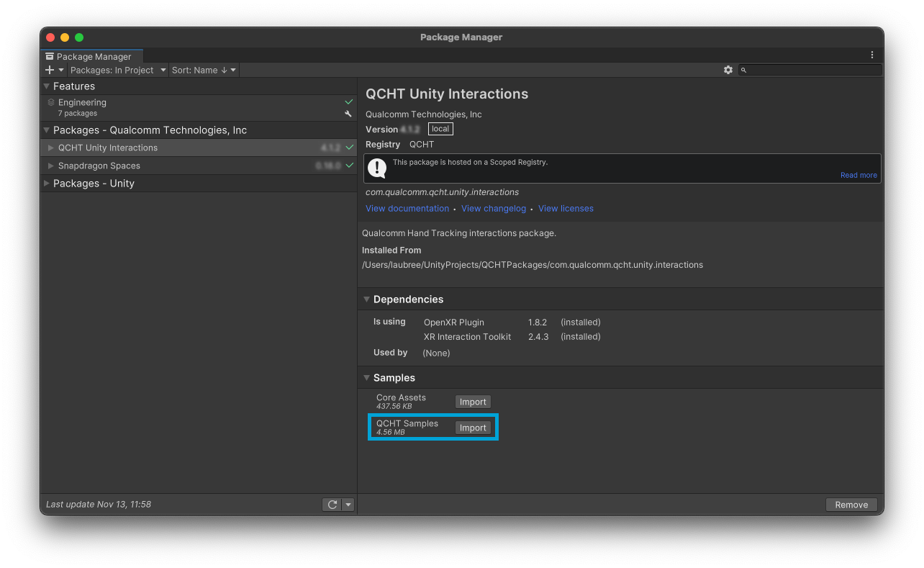Select the Snapdragon Spaces package
The width and height of the screenshot is (924, 568).
(199, 166)
